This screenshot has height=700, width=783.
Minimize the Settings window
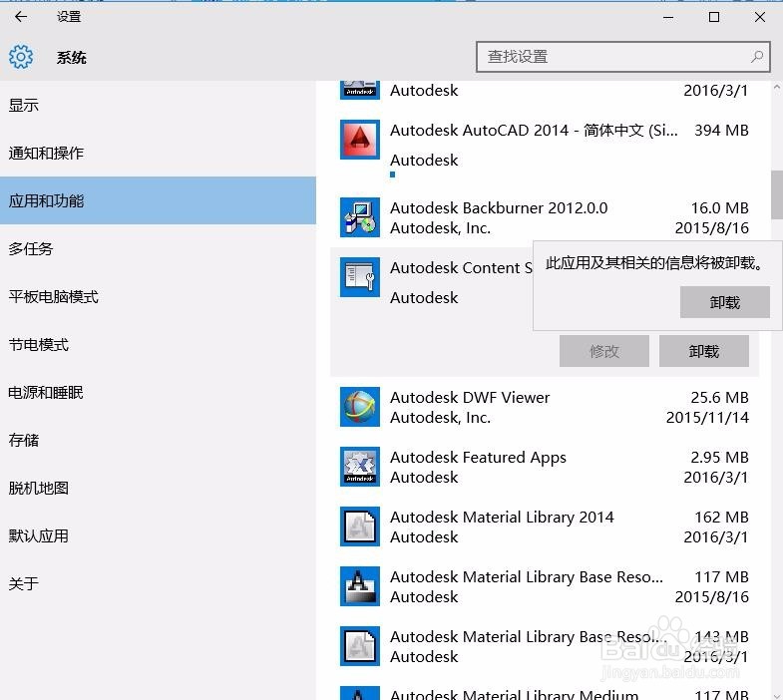pyautogui.click(x=668, y=17)
